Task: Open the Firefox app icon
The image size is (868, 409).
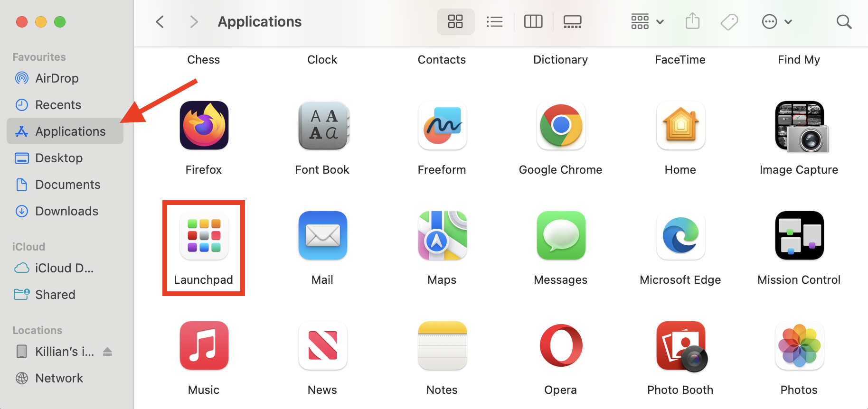Action: coord(204,125)
